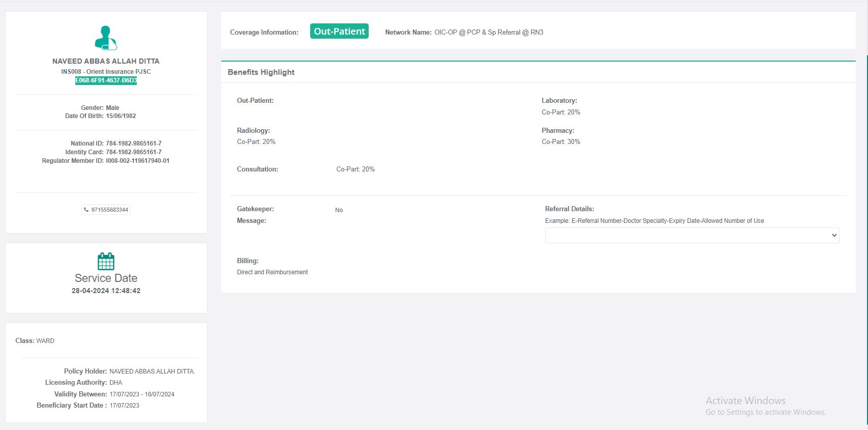Click Laboratory Co-Part 20% value
Viewport: 868px width, 430px height.
(561, 112)
